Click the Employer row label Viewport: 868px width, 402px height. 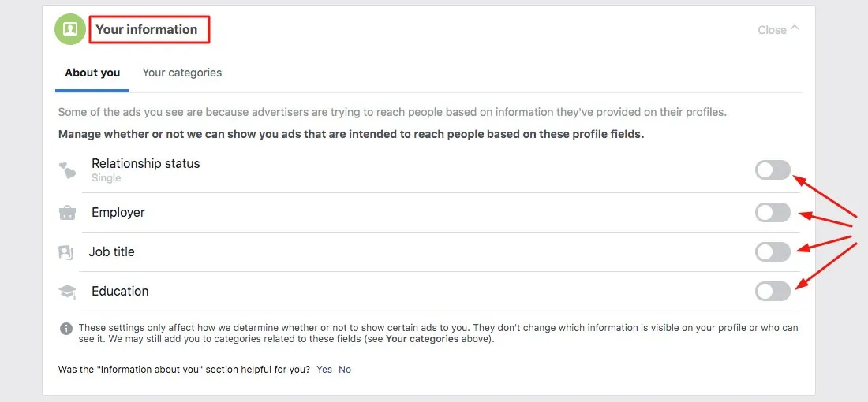pos(118,213)
